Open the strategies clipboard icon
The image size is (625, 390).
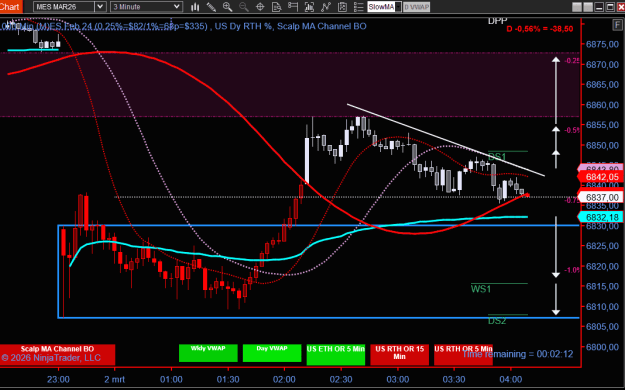[342, 7]
